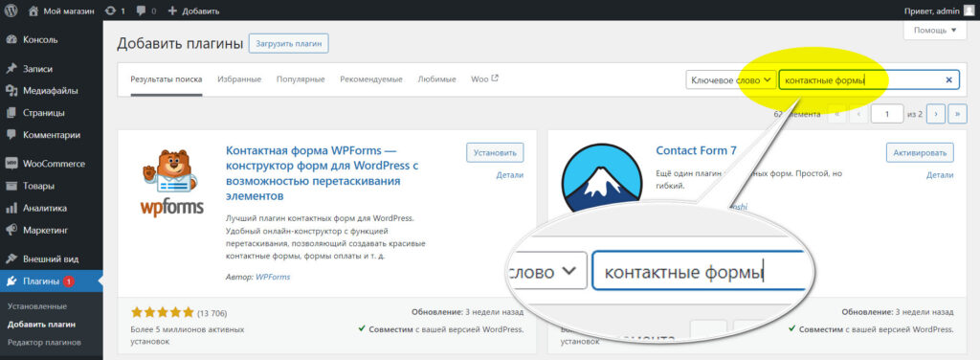Open updates indicator showing 1
Image resolution: width=980 pixels, height=360 pixels.
tap(115, 11)
